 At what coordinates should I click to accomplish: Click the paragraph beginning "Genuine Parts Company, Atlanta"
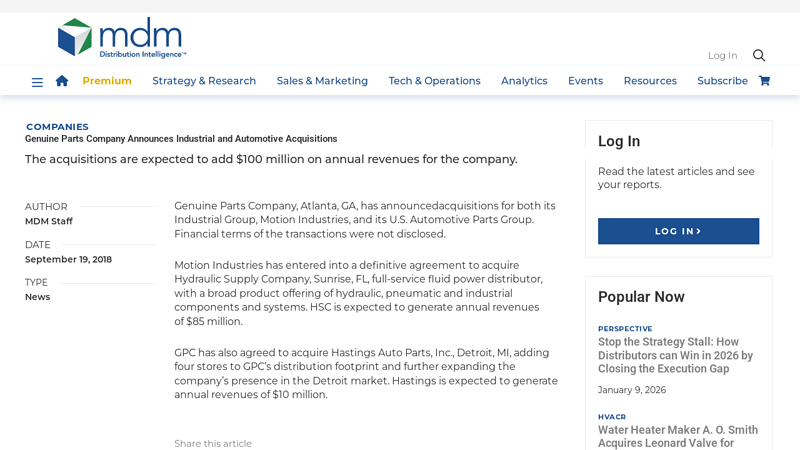click(365, 220)
